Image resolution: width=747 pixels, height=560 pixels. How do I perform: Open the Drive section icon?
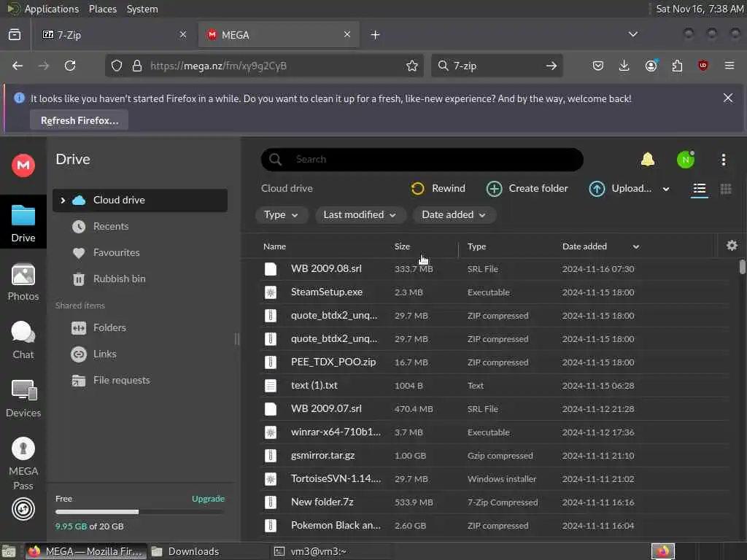tap(23, 222)
